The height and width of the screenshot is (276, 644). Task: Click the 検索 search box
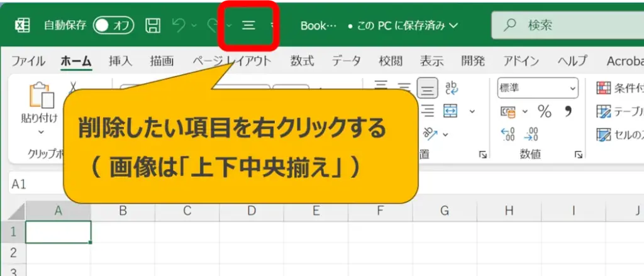(566, 26)
